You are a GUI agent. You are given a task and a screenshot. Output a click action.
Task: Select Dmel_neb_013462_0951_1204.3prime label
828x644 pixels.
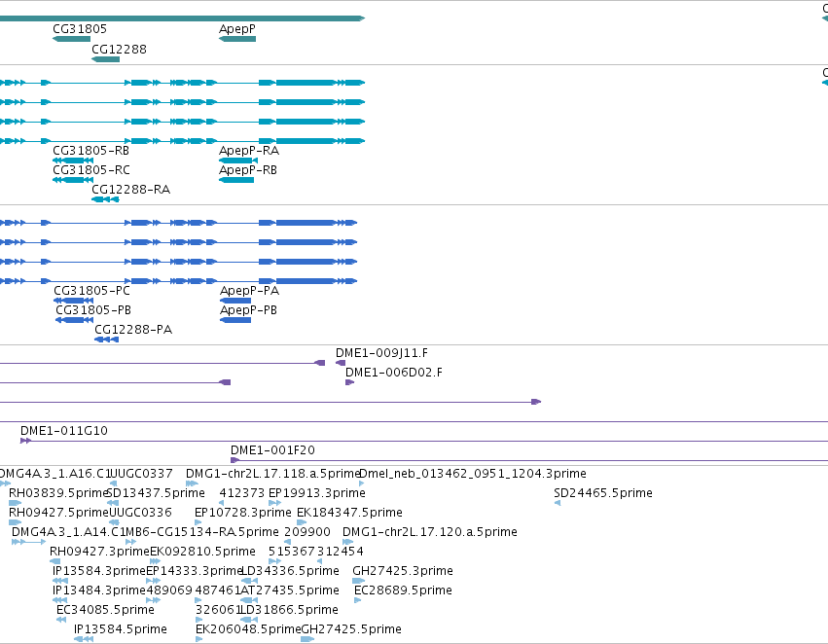473,474
